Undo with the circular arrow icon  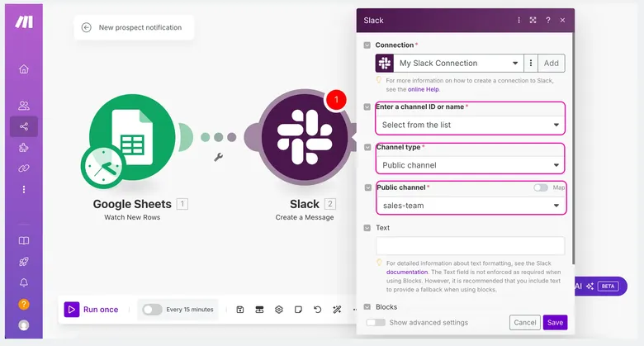[318, 310]
